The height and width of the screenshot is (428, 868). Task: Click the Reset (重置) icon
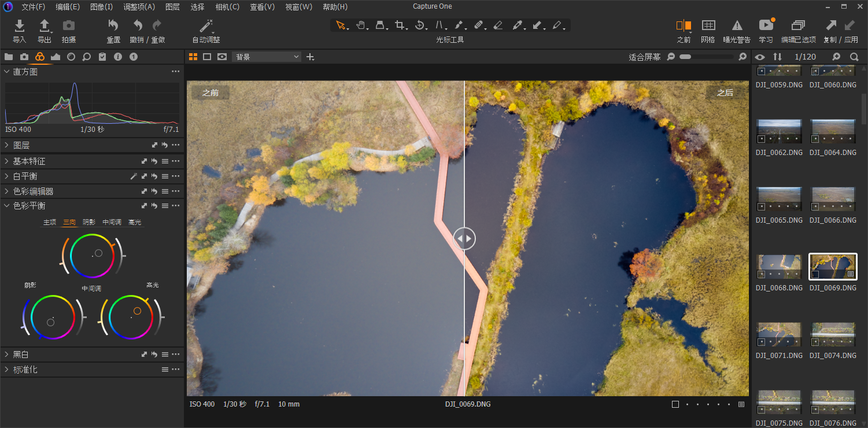pyautogui.click(x=113, y=26)
